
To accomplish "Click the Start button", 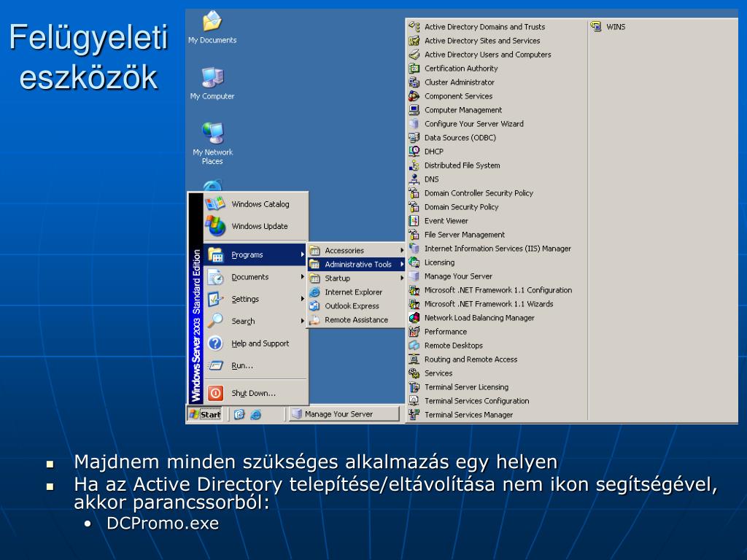I will coord(205,414).
